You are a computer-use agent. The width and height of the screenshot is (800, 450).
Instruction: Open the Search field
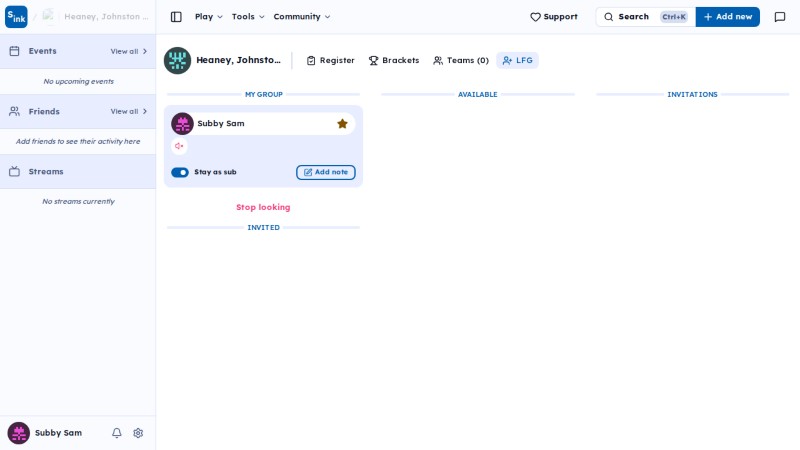tap(645, 17)
